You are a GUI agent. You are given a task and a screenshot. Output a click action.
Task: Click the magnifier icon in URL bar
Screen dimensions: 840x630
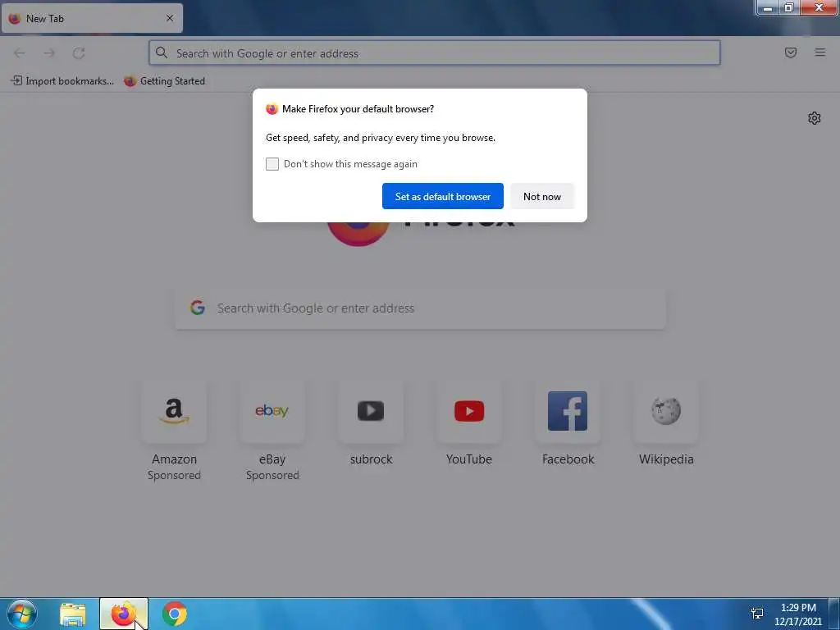pyautogui.click(x=162, y=52)
